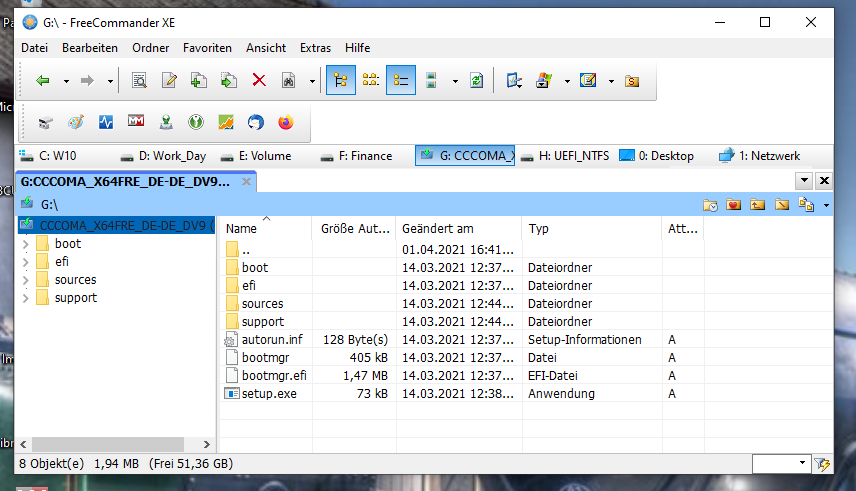
Task: Click the green figure icon in the second toolbar
Action: pyautogui.click(x=166, y=122)
